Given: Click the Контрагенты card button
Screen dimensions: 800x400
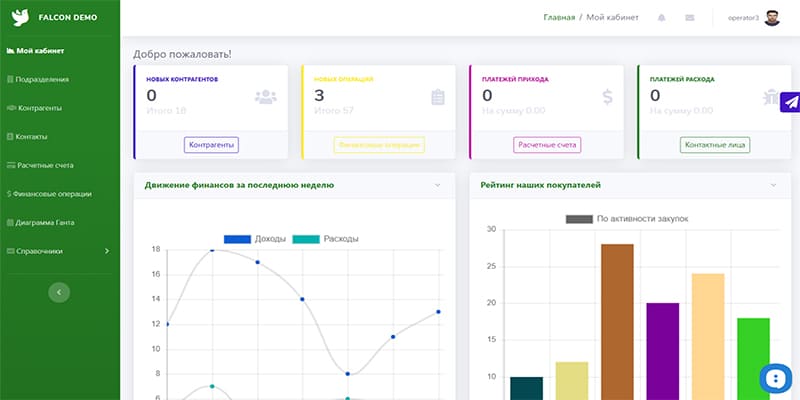Looking at the screenshot, I should [x=211, y=145].
